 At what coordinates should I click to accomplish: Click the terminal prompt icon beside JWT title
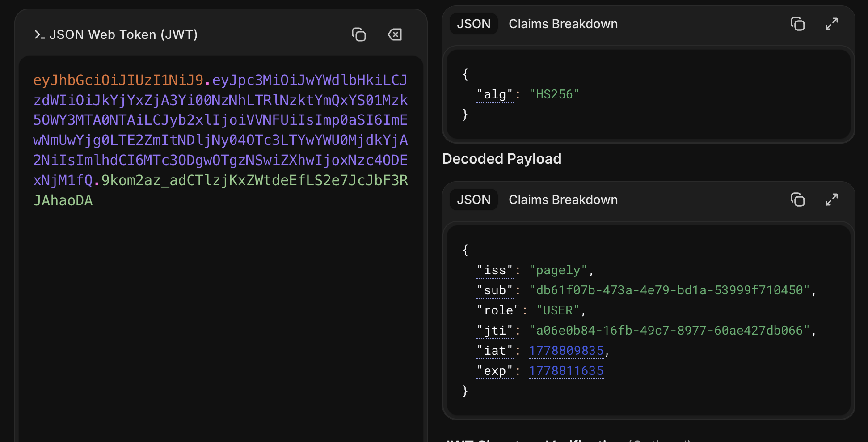tap(40, 34)
